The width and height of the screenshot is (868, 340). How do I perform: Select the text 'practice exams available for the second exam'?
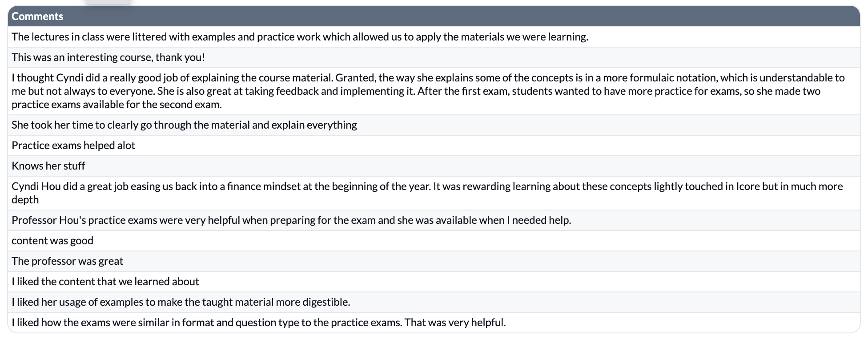[x=117, y=105]
